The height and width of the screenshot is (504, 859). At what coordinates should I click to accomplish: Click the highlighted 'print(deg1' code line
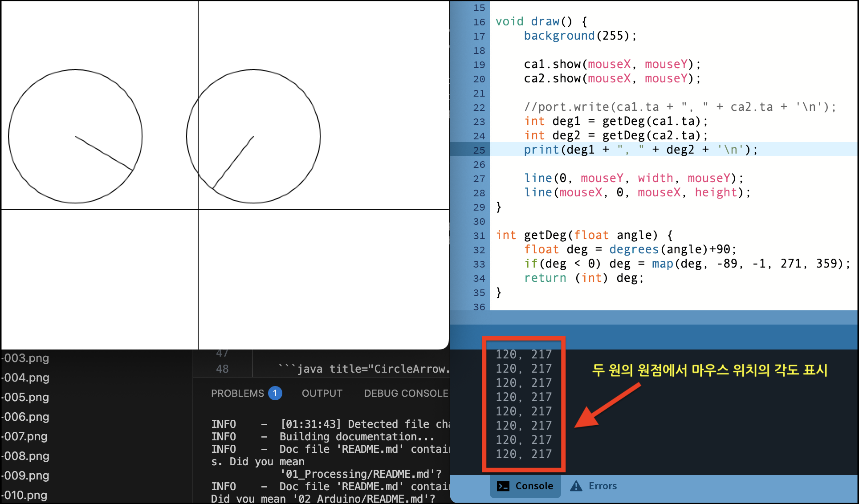641,150
